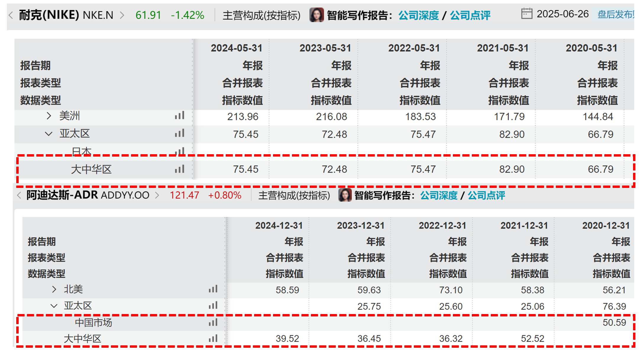This screenshot has height=356, width=644.
Task: Click 美洲 value 144.84
Action: (598, 117)
